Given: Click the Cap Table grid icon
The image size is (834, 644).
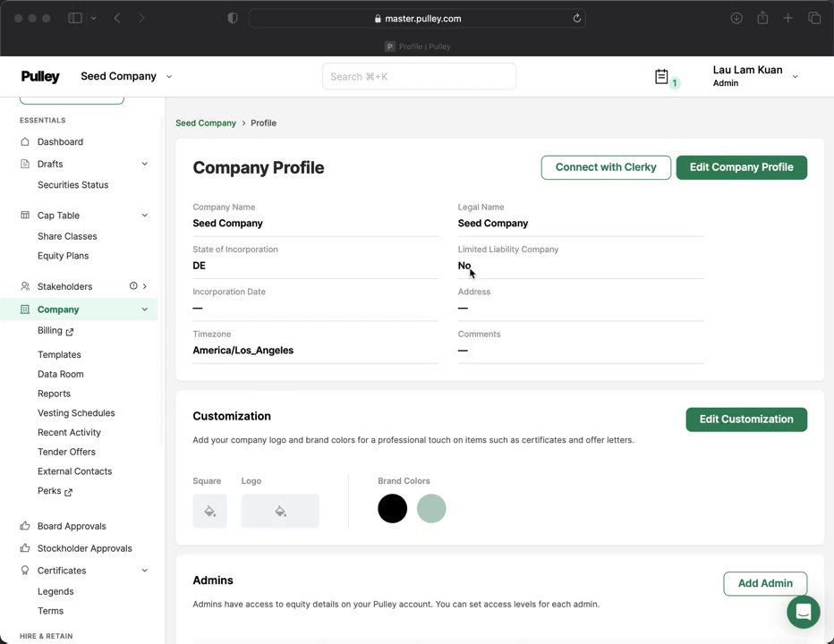Looking at the screenshot, I should pyautogui.click(x=25, y=216).
